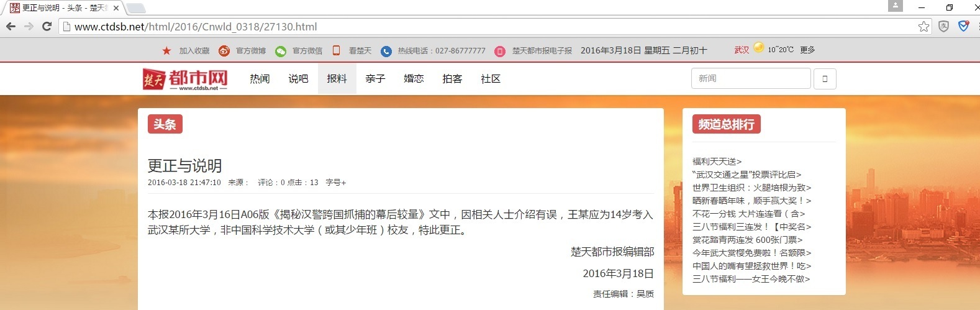Screen dimensions: 980x310
Task: Click the 看楚天 mobile phone icon
Action: click(336, 51)
